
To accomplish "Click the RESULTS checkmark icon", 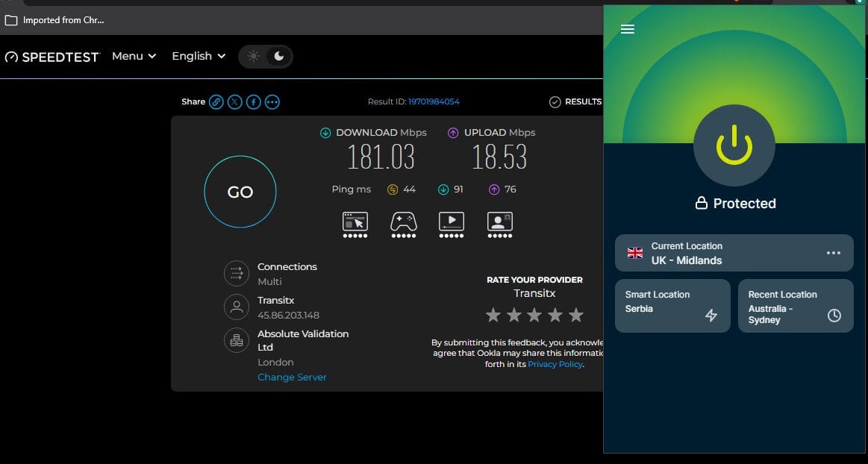I will [555, 101].
